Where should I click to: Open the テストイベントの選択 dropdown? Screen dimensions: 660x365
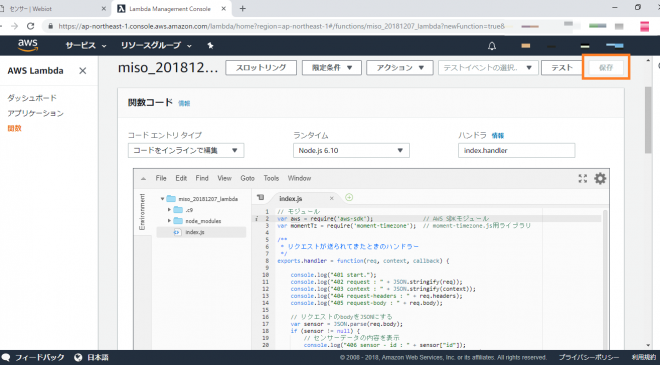488,68
